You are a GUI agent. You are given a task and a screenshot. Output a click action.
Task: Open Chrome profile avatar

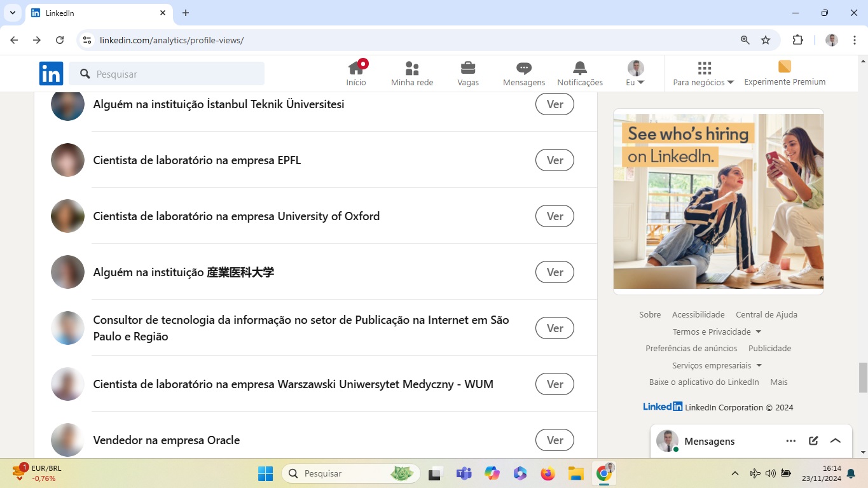pyautogui.click(x=832, y=40)
